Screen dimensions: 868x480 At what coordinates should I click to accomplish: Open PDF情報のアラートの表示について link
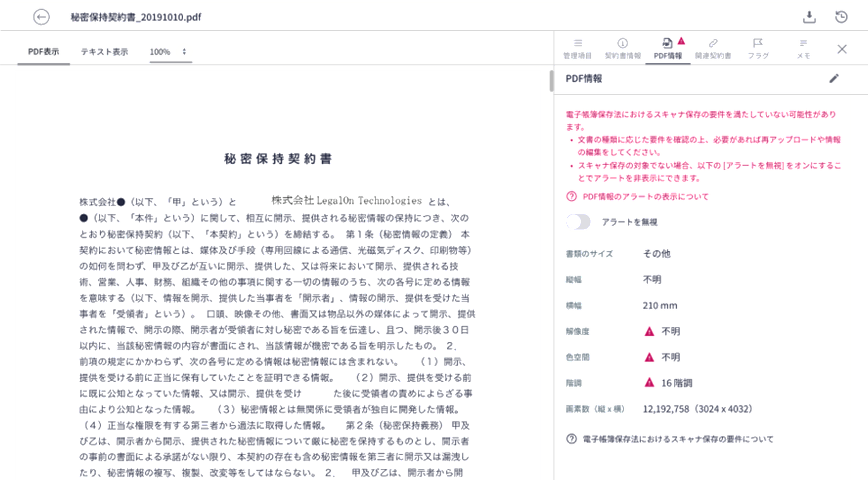tap(645, 197)
